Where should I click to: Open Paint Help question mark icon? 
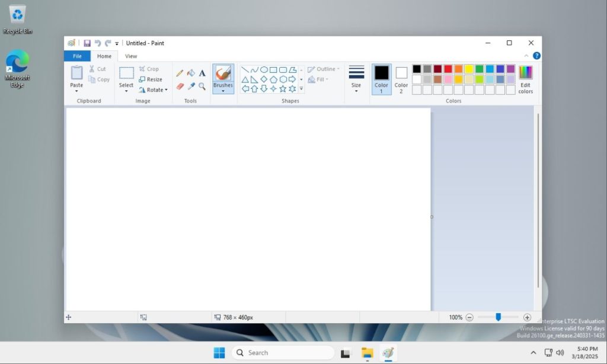click(536, 56)
